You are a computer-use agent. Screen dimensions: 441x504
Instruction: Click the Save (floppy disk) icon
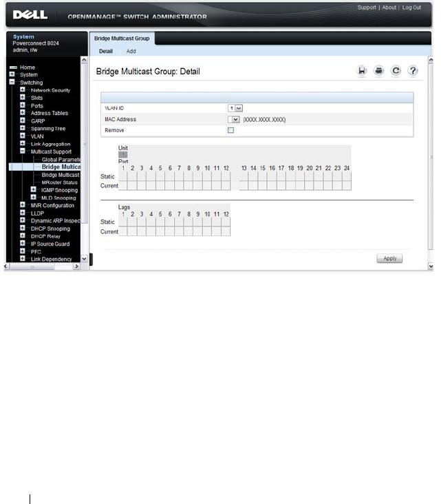point(362,71)
